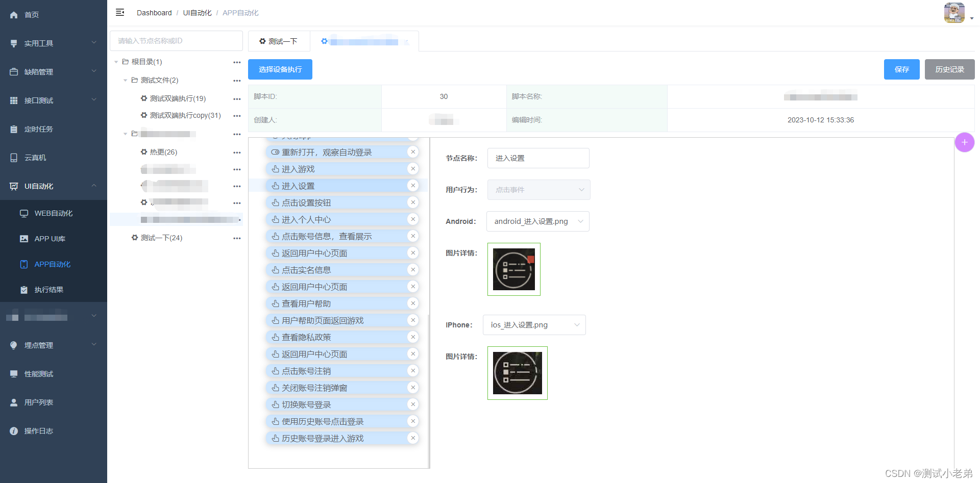
Task: Click the Android 图片详情 thumbnail
Action: click(x=513, y=269)
